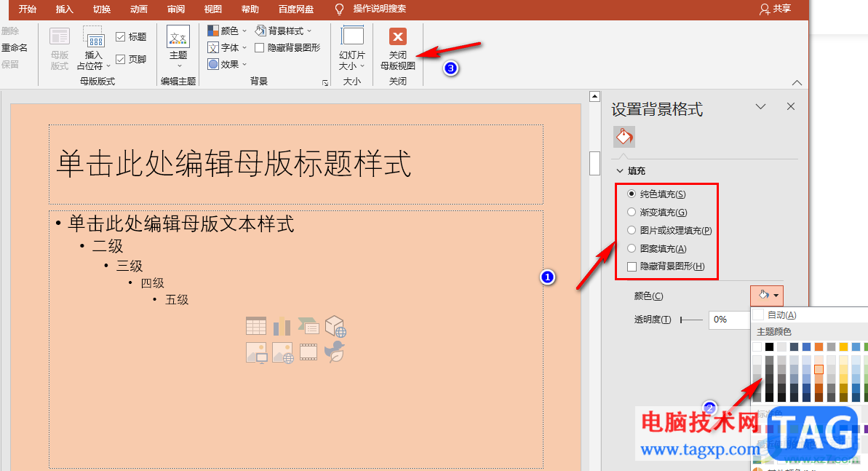Click the scrollbar up arrow

point(594,96)
